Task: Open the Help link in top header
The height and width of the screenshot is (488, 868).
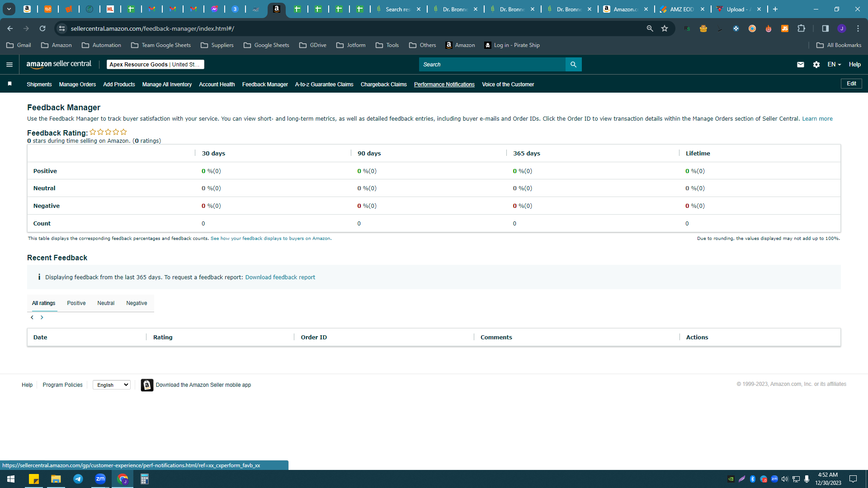Action: pyautogui.click(x=854, y=65)
